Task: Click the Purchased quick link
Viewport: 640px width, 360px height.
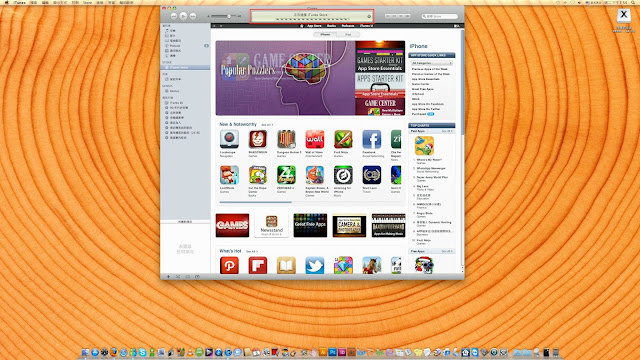Action: [419, 114]
